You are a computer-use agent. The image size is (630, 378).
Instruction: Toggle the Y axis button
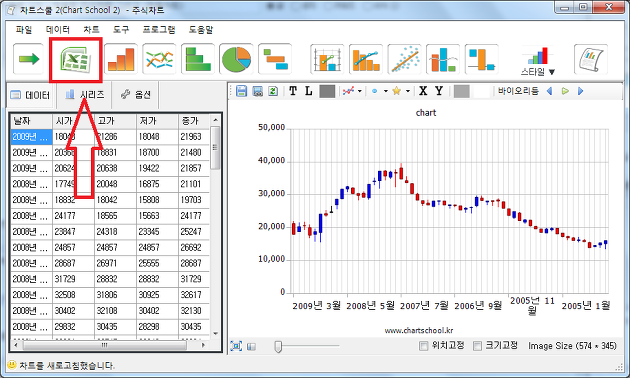tap(439, 91)
